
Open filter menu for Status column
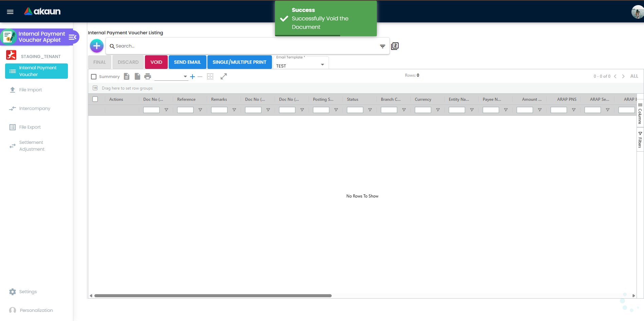pos(370,110)
